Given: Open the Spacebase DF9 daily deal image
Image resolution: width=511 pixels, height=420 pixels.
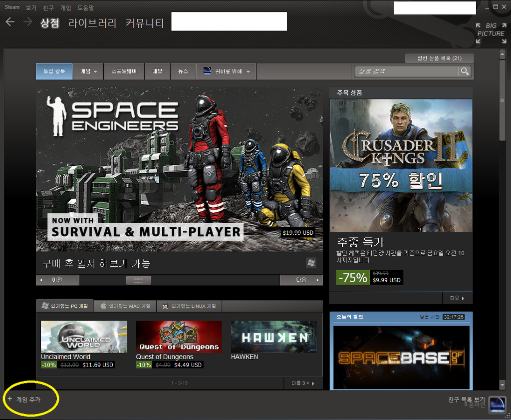Looking at the screenshot, I should (402, 358).
